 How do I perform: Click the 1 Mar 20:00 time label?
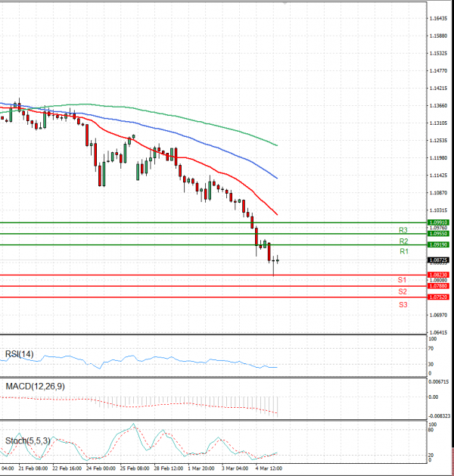point(201,468)
